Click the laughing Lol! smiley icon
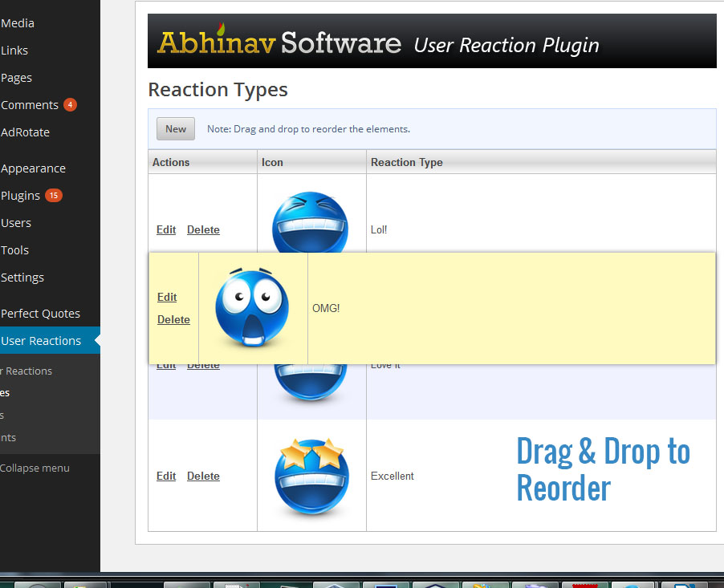724x588 pixels. pyautogui.click(x=310, y=221)
